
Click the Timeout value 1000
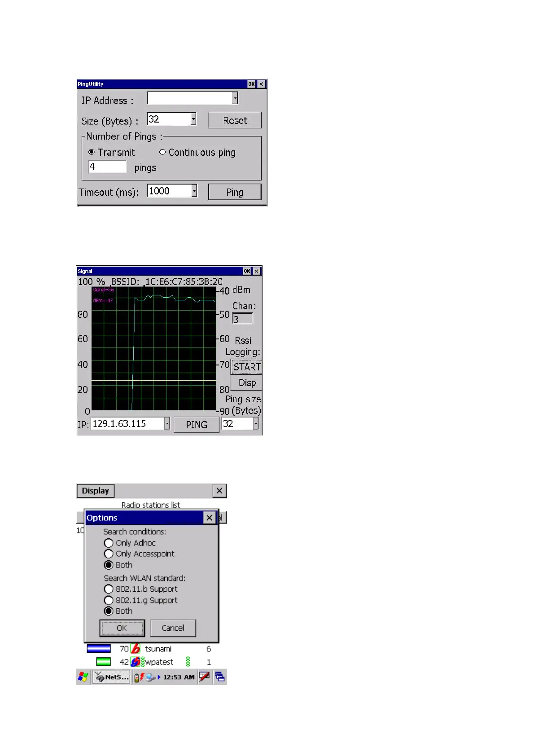[170, 190]
